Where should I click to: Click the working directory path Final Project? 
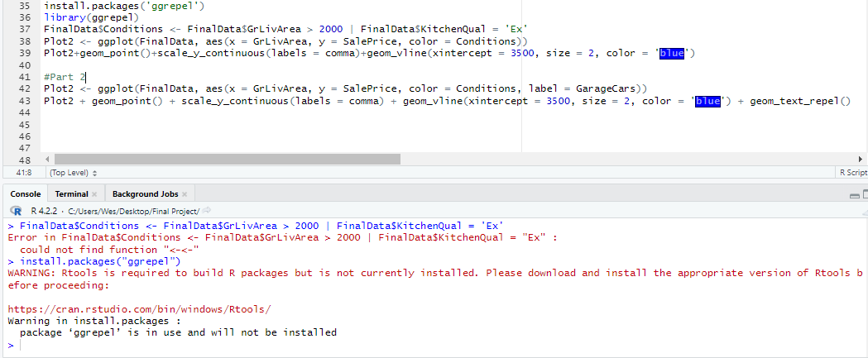pos(133,212)
